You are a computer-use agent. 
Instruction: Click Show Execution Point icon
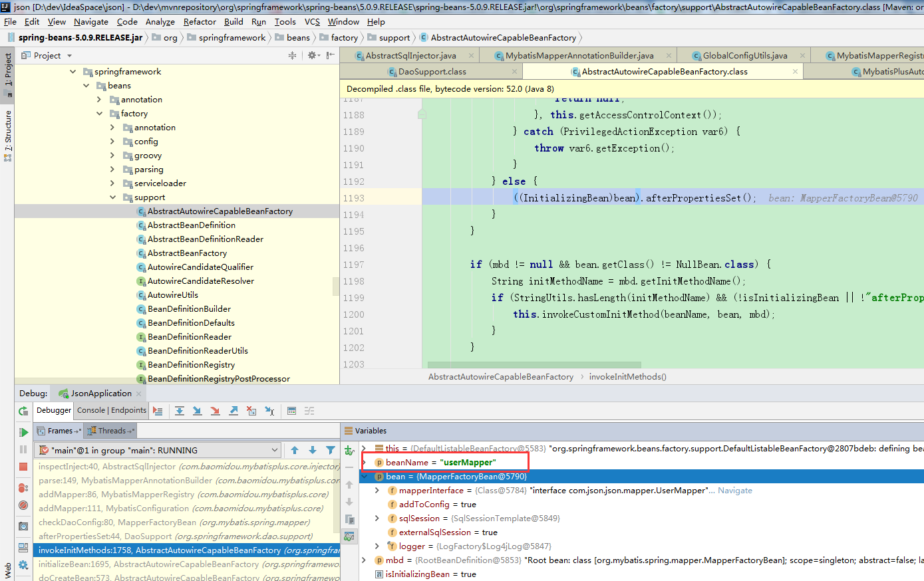pos(158,411)
